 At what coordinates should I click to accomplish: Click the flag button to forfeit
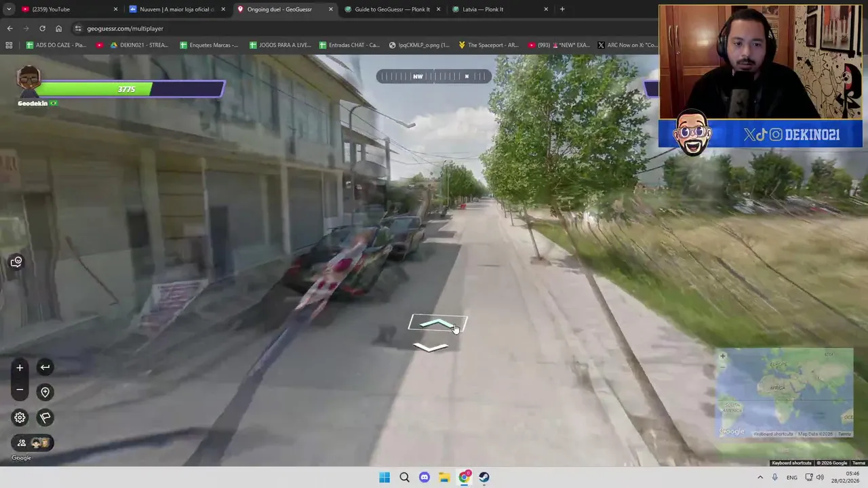tap(45, 418)
